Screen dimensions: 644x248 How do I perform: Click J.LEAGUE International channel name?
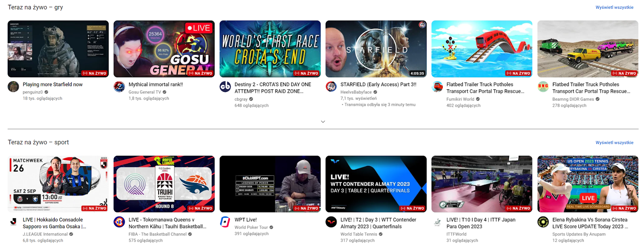coord(45,234)
